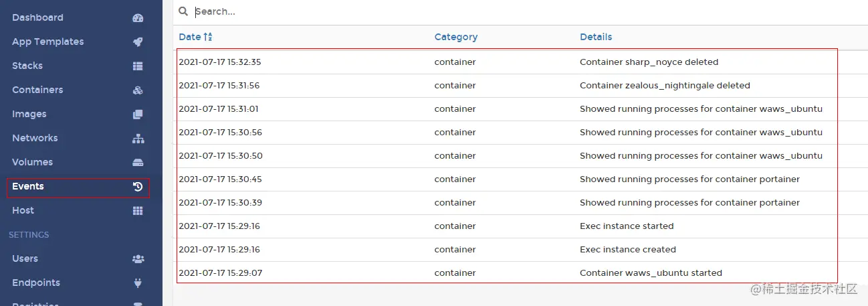
Task: Click the events Search input field
Action: [468, 12]
